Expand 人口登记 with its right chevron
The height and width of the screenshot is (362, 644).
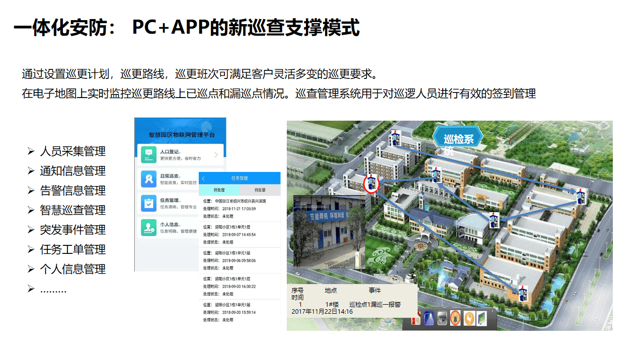pos(216,154)
